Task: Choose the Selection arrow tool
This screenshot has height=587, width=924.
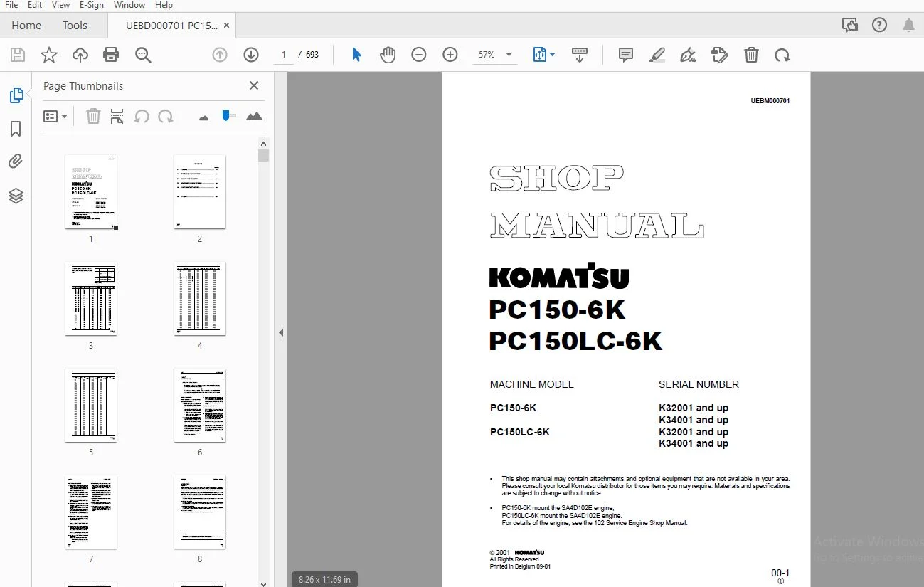Action: point(356,55)
